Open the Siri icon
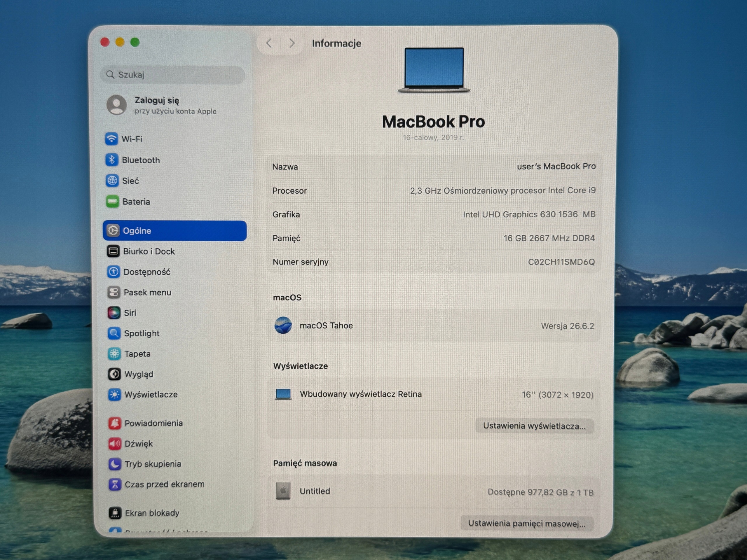Image resolution: width=747 pixels, height=560 pixels. (114, 313)
